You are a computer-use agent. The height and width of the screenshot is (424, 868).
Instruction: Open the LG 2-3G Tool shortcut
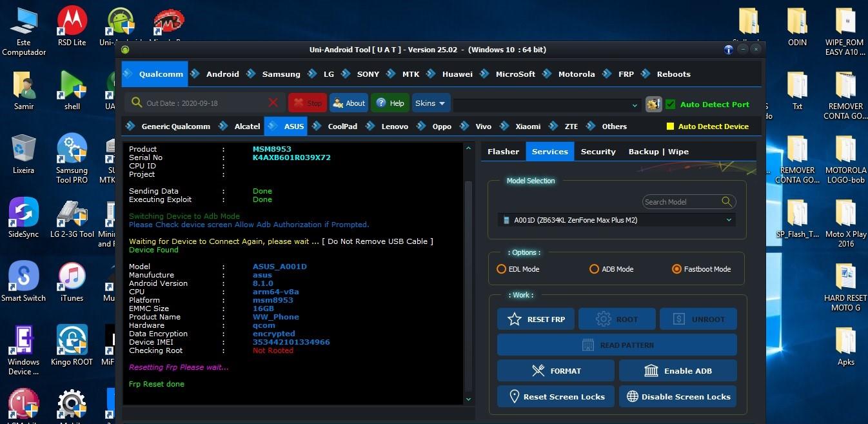click(72, 218)
